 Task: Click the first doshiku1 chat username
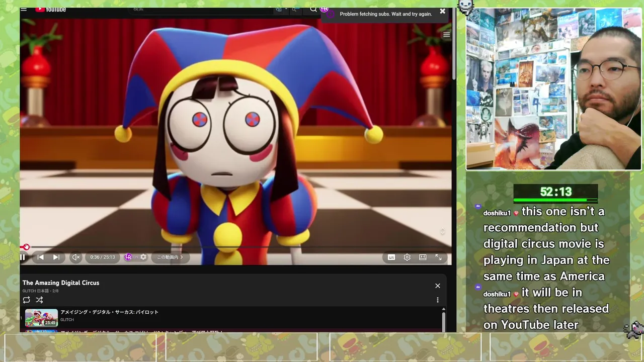(497, 213)
